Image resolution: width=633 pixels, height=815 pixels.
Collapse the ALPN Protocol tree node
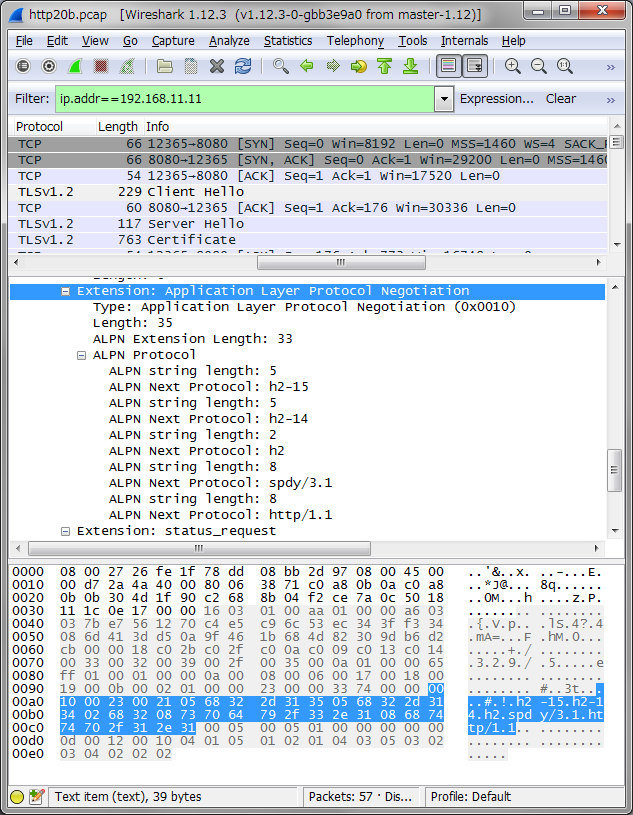[81, 355]
